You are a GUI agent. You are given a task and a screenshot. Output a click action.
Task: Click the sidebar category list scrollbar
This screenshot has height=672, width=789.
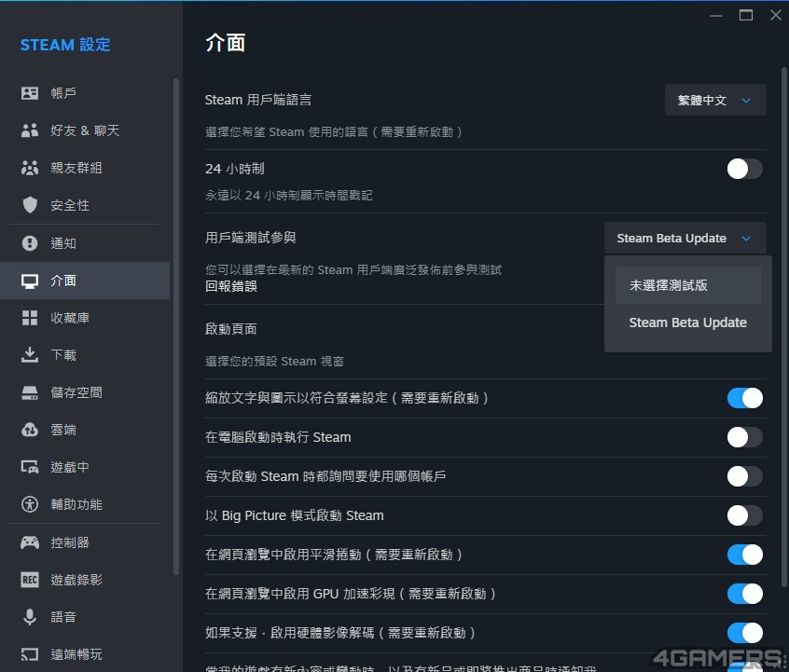point(176,326)
